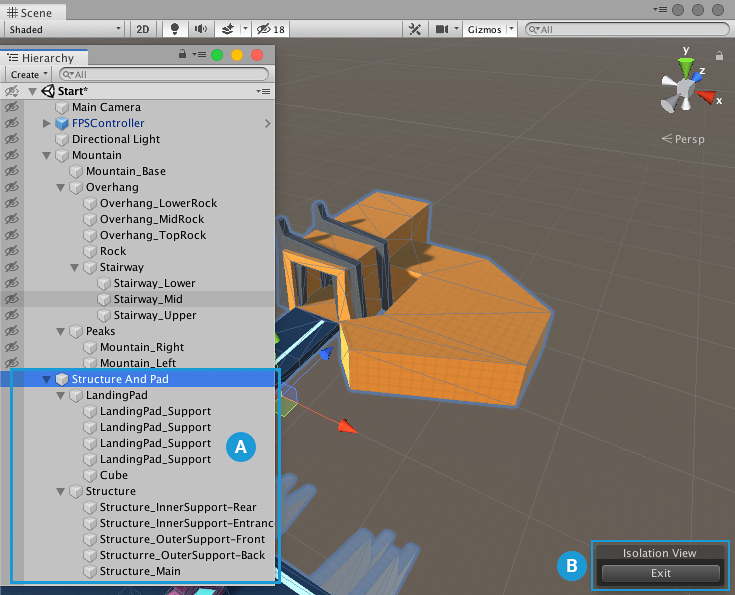This screenshot has height=595, width=735.
Task: Toggle visibility of Overhang_LowerRock
Action: 12,203
